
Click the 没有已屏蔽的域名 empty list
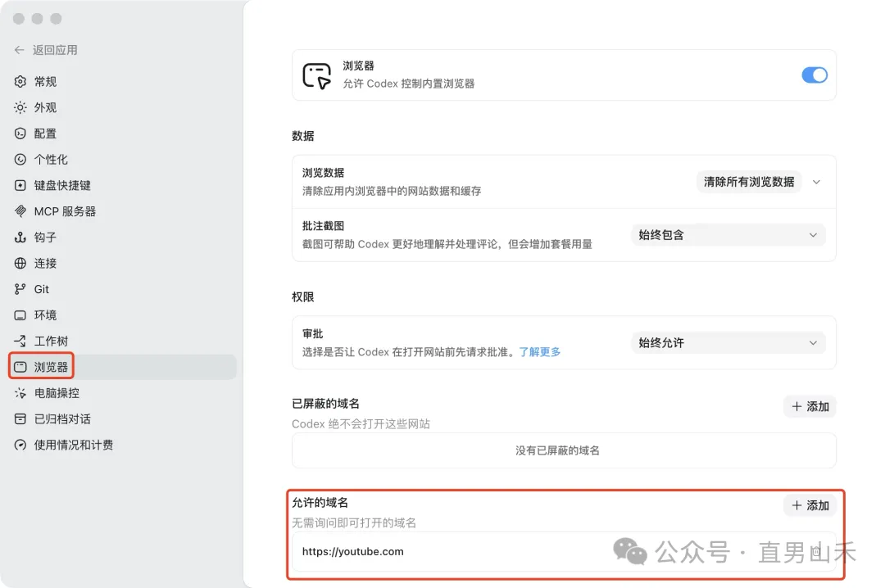(x=564, y=450)
